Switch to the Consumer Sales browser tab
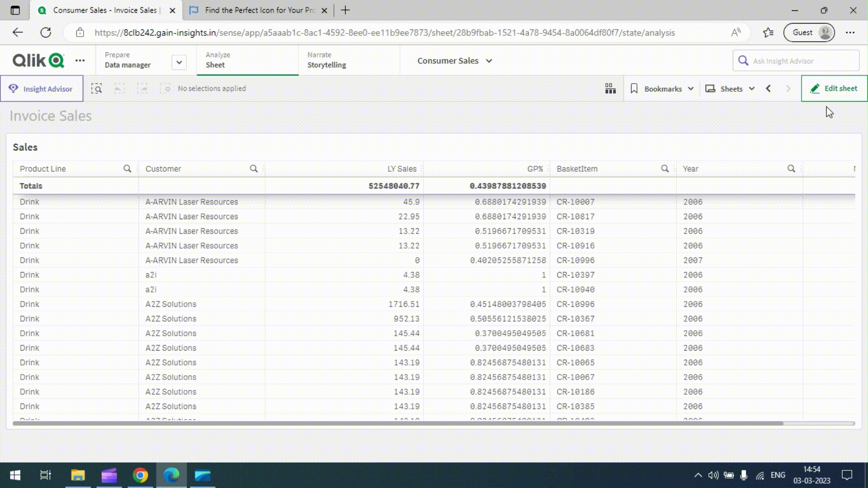 tap(106, 10)
